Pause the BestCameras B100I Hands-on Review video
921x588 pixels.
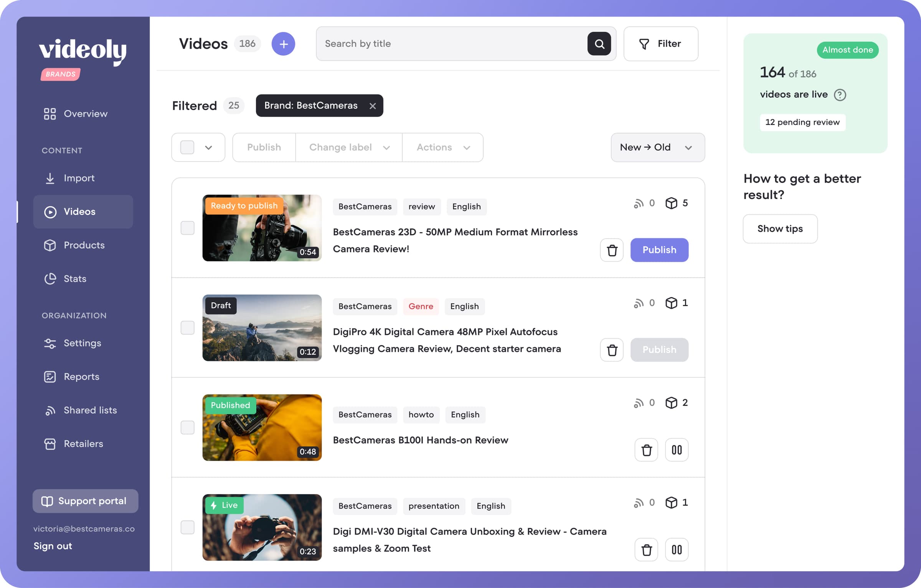pyautogui.click(x=677, y=450)
